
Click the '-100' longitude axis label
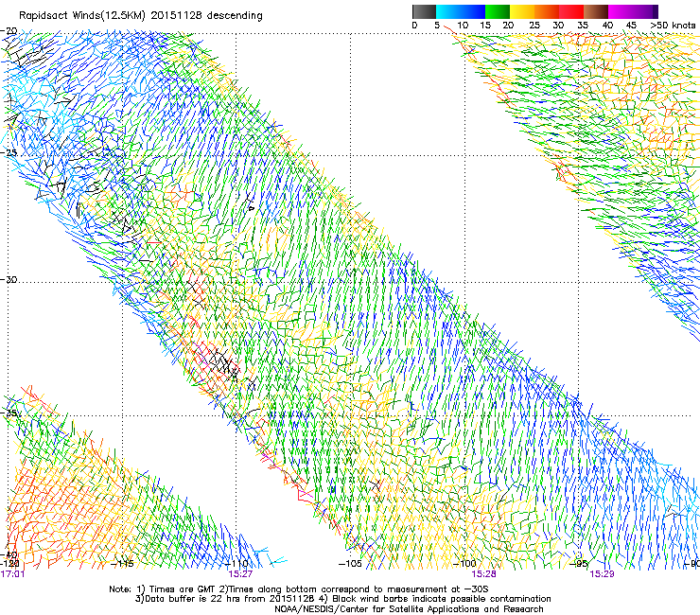click(x=464, y=564)
